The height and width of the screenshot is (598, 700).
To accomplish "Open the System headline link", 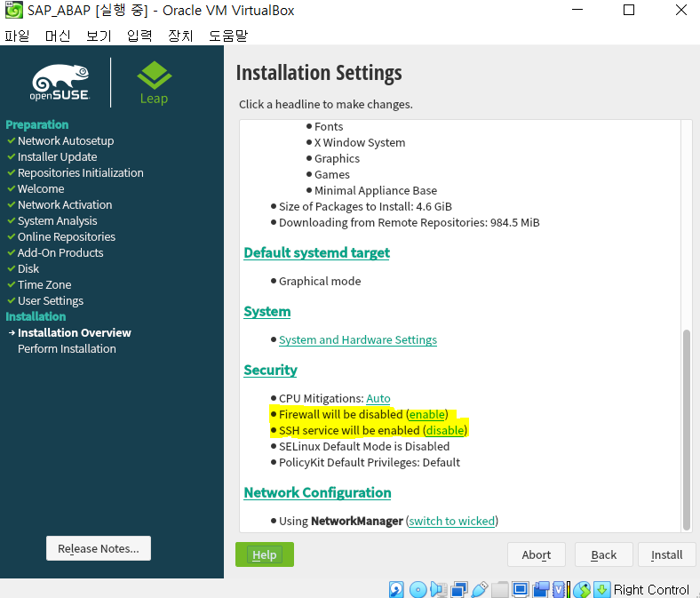I will click(267, 311).
